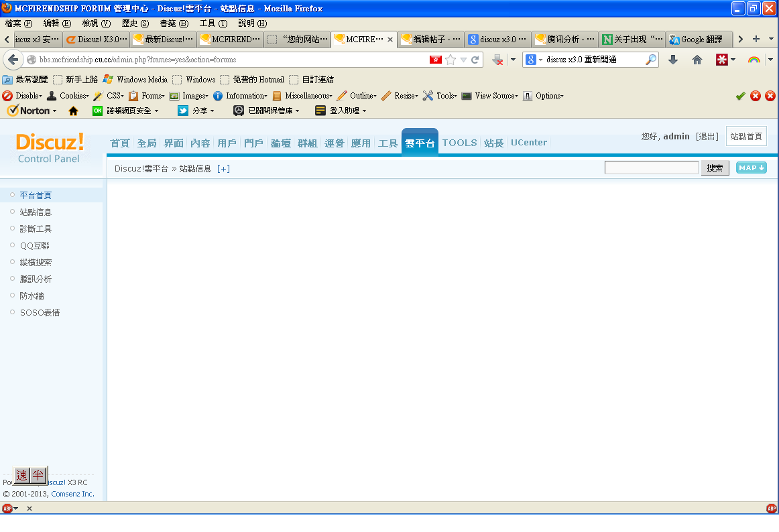
Task: Open the 書籤 bookmarks menu
Action: point(174,23)
